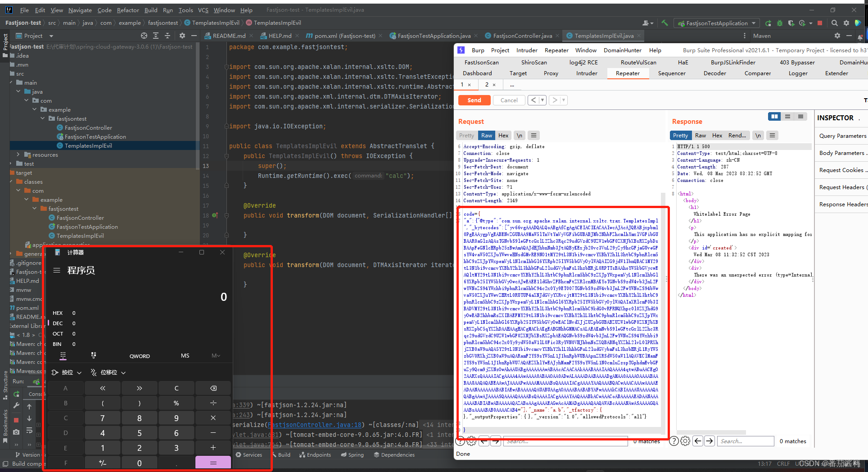
Task: Click the Maven panel settings gear
Action: 837,36
